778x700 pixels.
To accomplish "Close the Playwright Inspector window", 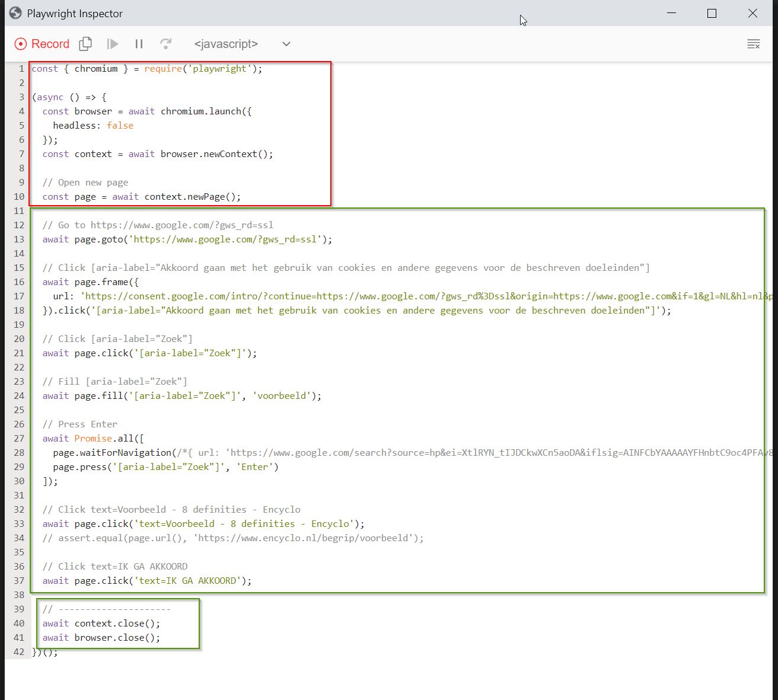I will pyautogui.click(x=753, y=13).
